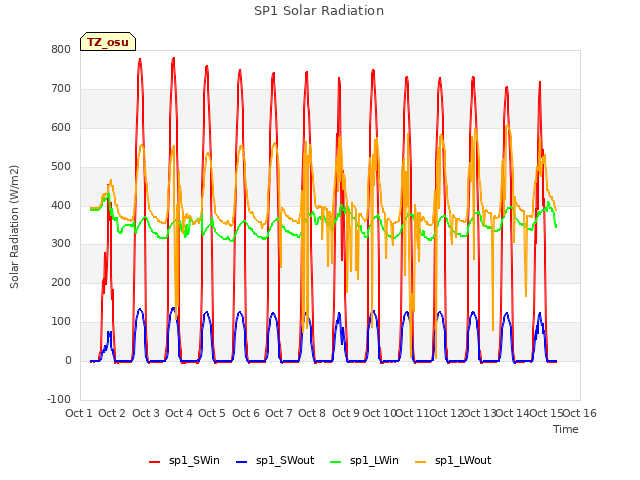Click the green sp1_LWin legend swatch
This screenshot has height=480, width=640.
(x=336, y=462)
